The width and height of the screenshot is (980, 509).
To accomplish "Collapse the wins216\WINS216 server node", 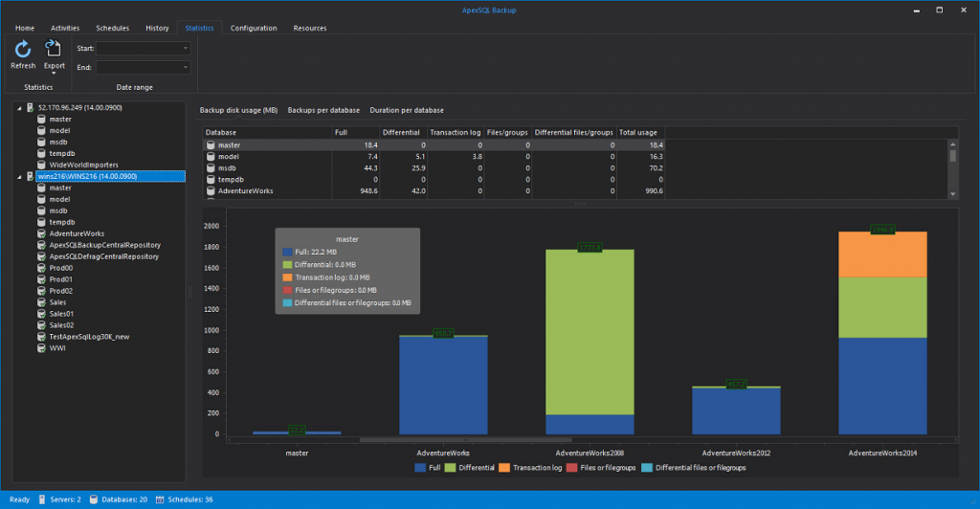I will pyautogui.click(x=19, y=176).
